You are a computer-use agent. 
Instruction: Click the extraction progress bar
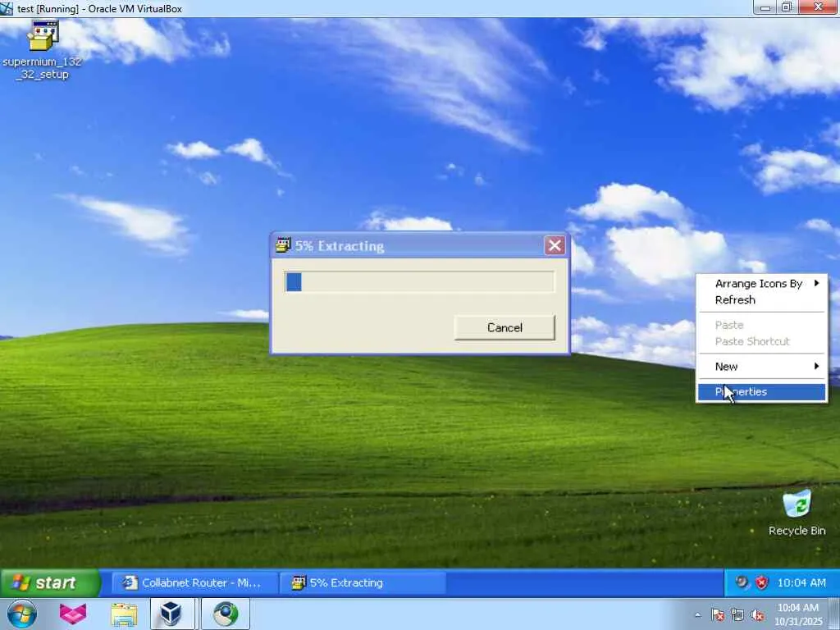(419, 282)
